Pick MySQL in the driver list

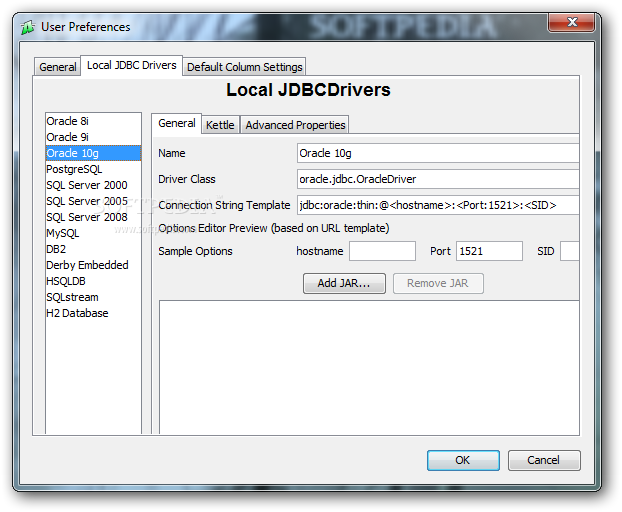click(x=93, y=233)
